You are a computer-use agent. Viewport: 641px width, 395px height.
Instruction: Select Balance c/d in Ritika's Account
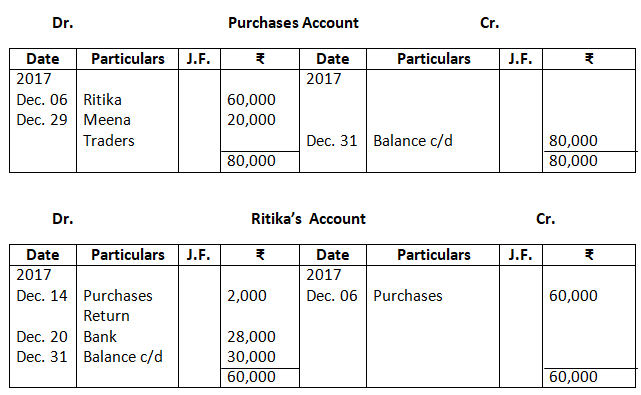click(x=123, y=357)
